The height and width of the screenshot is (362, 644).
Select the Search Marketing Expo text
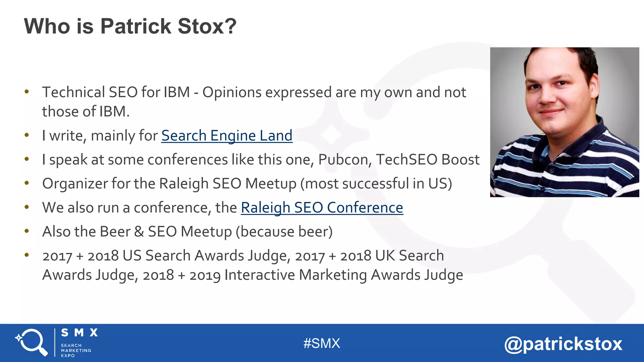point(76,350)
